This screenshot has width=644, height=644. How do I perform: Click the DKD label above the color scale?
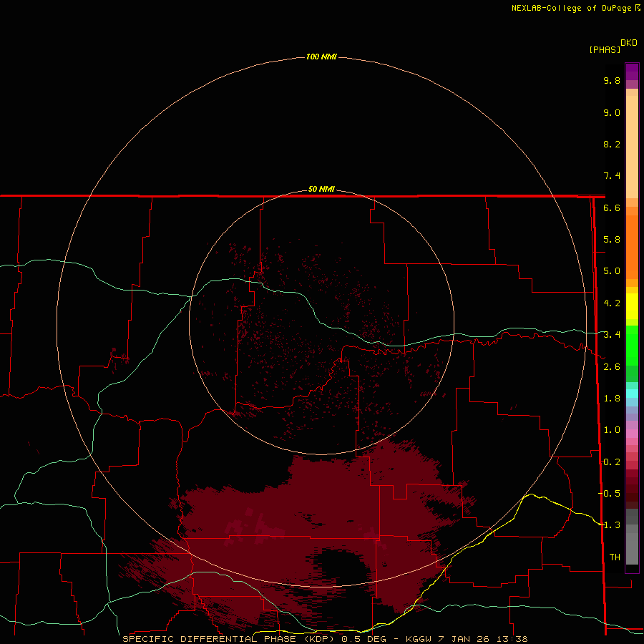click(629, 43)
